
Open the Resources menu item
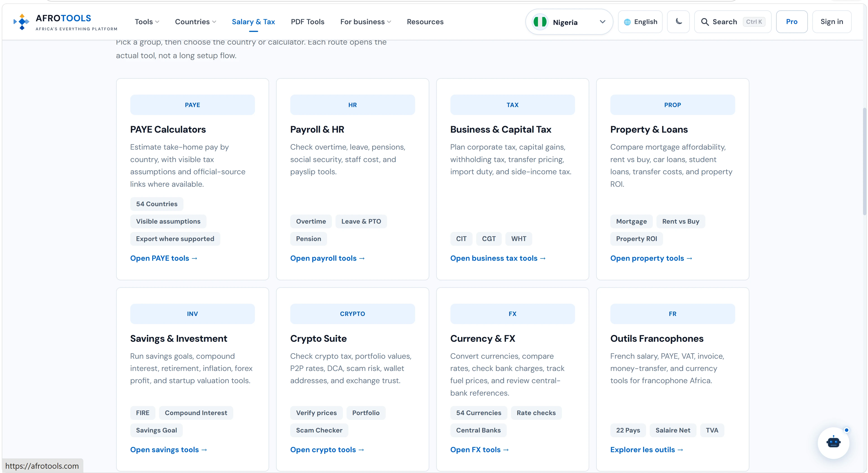(x=425, y=22)
